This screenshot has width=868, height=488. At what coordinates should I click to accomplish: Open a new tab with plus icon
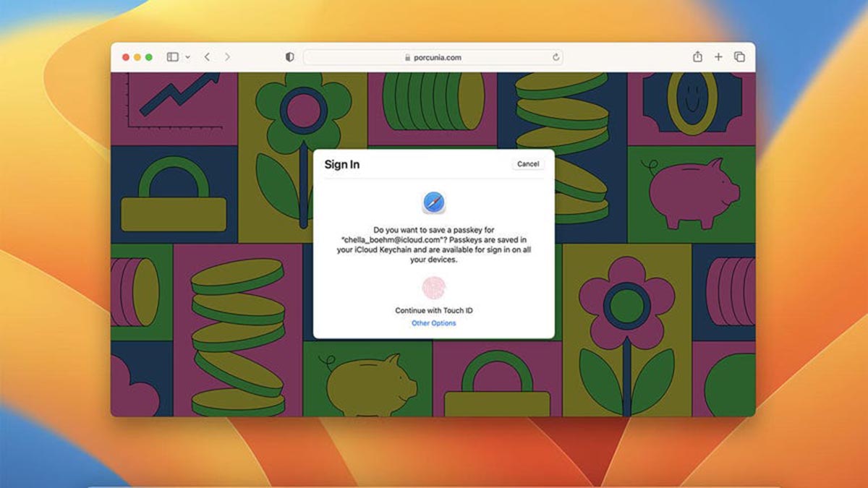click(x=718, y=57)
